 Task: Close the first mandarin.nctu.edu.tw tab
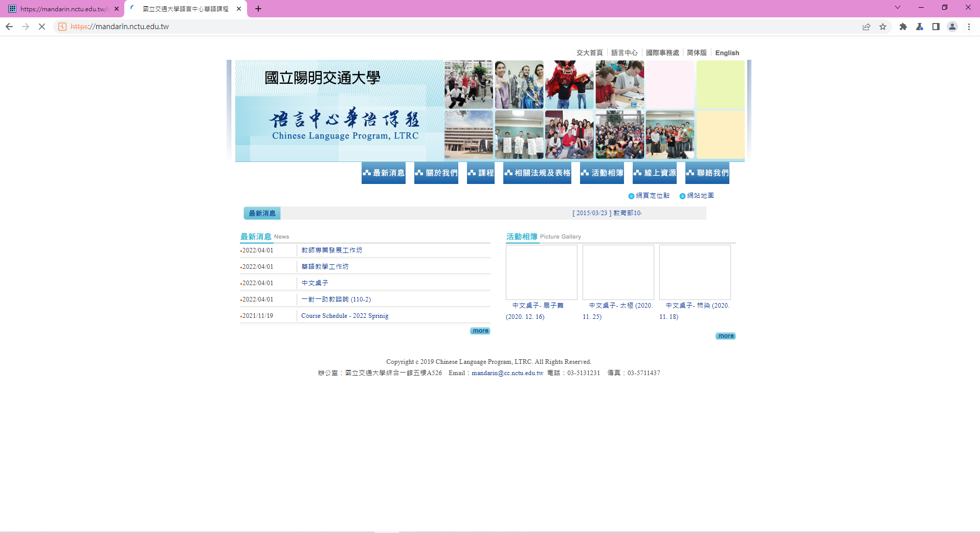pyautogui.click(x=117, y=9)
